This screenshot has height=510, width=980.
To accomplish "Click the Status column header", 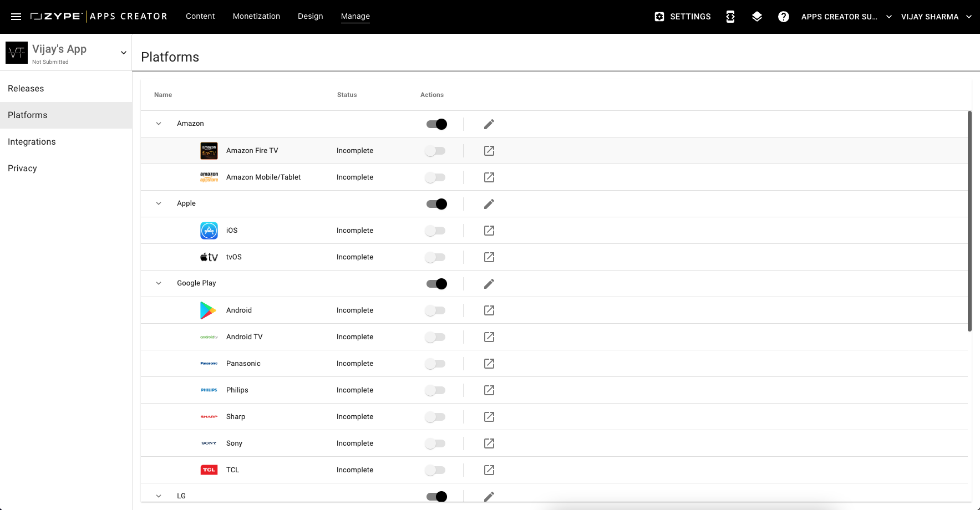I will coord(347,95).
